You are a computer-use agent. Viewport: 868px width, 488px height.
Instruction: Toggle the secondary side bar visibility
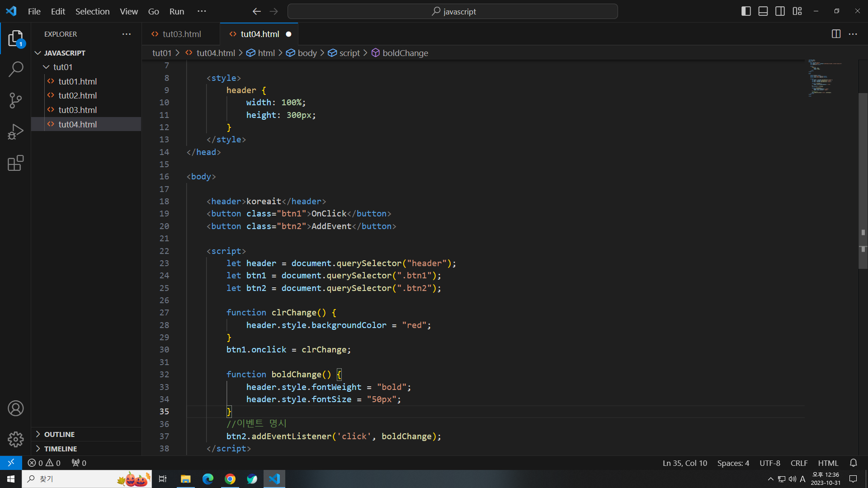(x=780, y=11)
